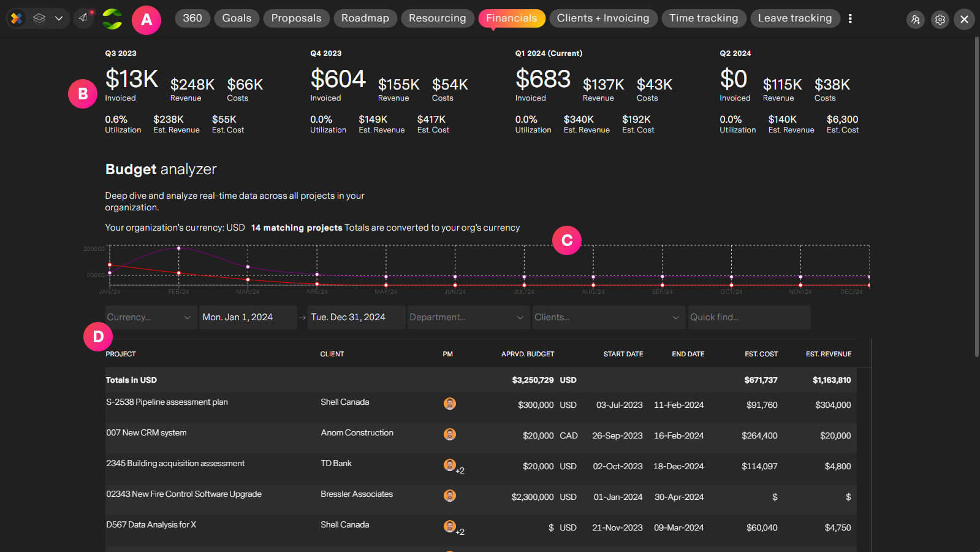Open the Time tracking tab
This screenshot has height=552, width=980.
(704, 18)
